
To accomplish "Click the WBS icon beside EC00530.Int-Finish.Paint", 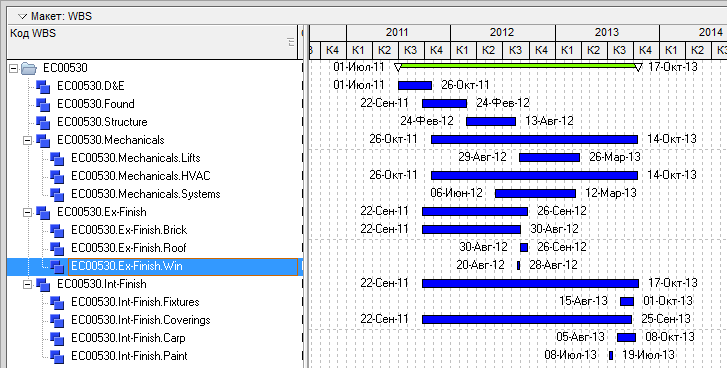I will (x=57, y=357).
